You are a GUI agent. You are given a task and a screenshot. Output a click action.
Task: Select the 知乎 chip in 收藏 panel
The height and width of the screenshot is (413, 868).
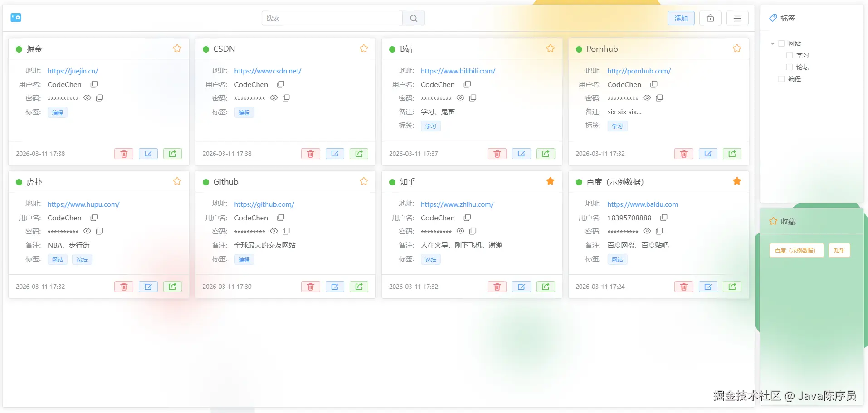point(839,250)
